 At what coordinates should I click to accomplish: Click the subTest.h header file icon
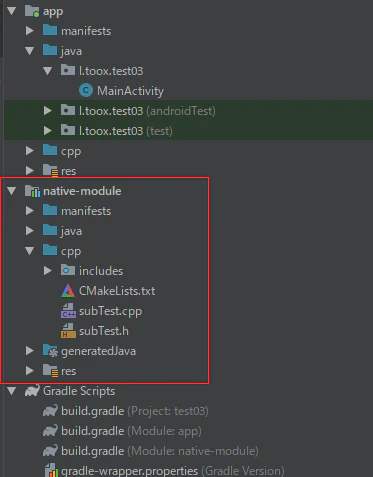click(68, 331)
